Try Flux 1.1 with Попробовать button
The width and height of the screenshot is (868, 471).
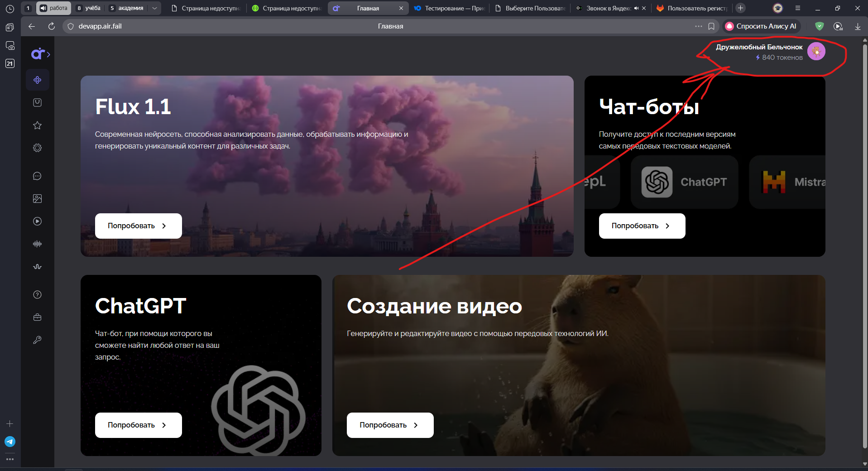click(x=139, y=226)
